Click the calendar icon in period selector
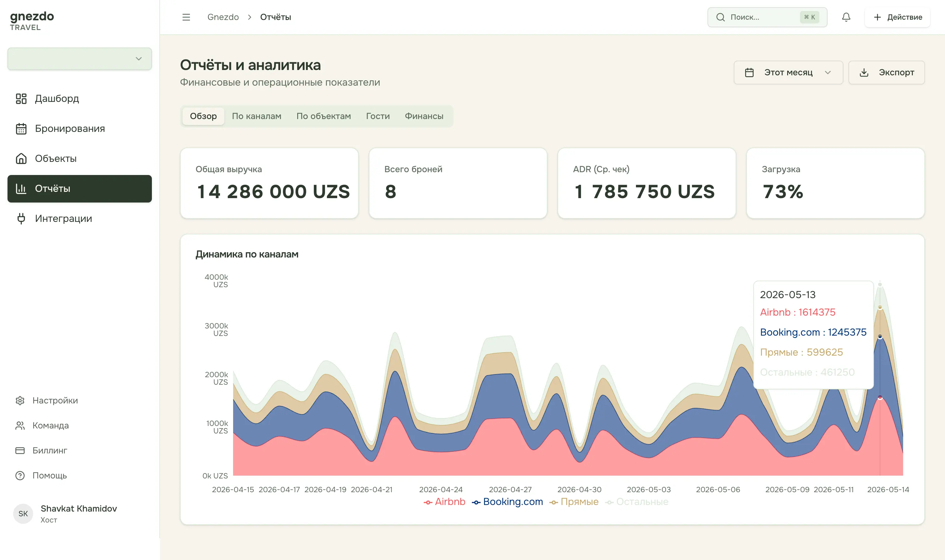The width and height of the screenshot is (945, 560). click(x=749, y=72)
